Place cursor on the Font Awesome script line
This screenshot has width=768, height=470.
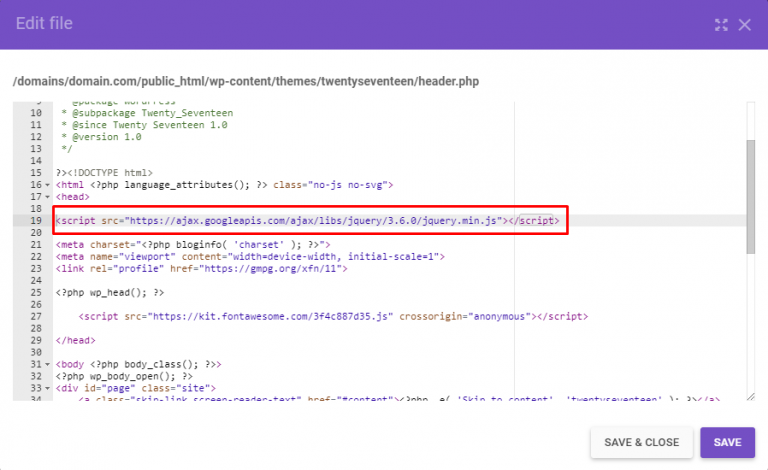330,317
